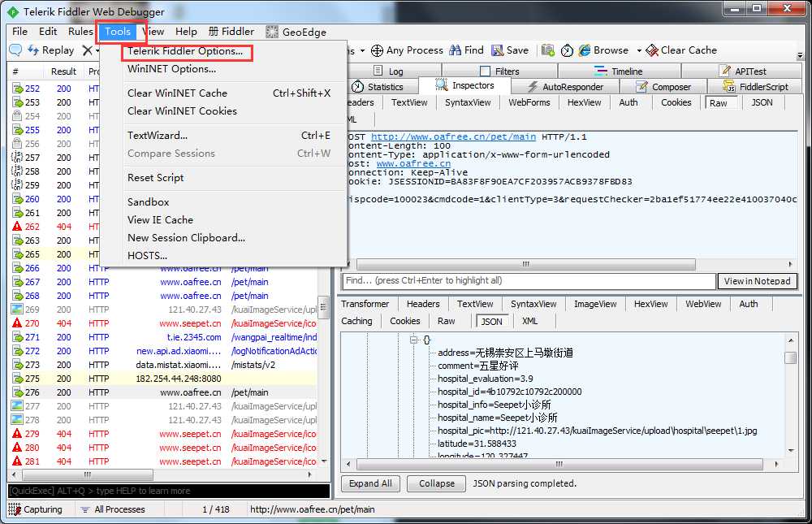Open the Composer tab
The image size is (812, 524).
click(x=663, y=87)
